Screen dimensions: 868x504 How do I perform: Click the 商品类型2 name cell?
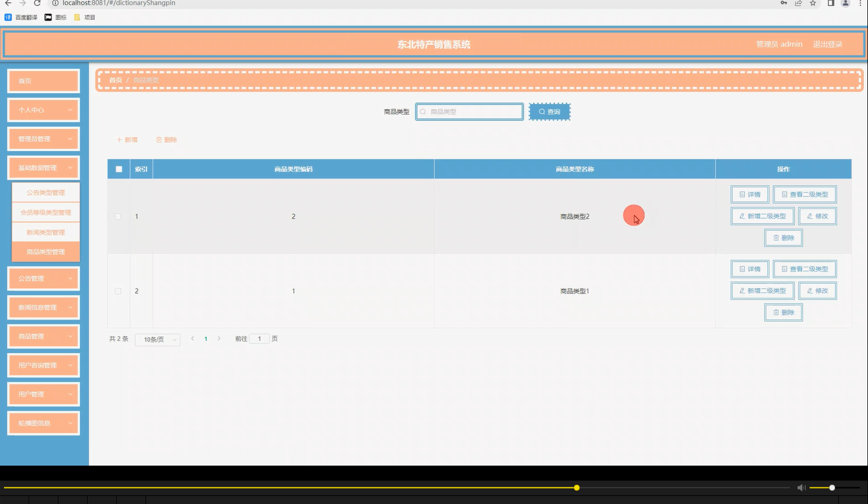pos(575,216)
